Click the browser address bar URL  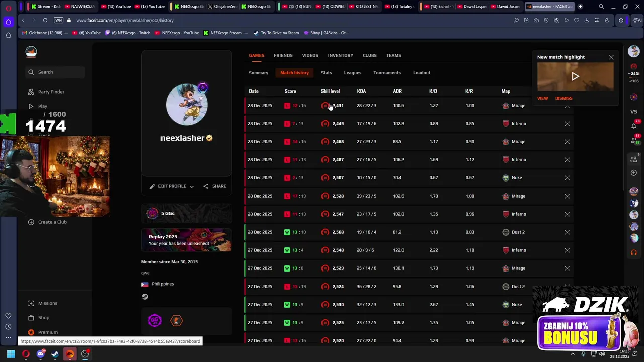[x=125, y=20]
